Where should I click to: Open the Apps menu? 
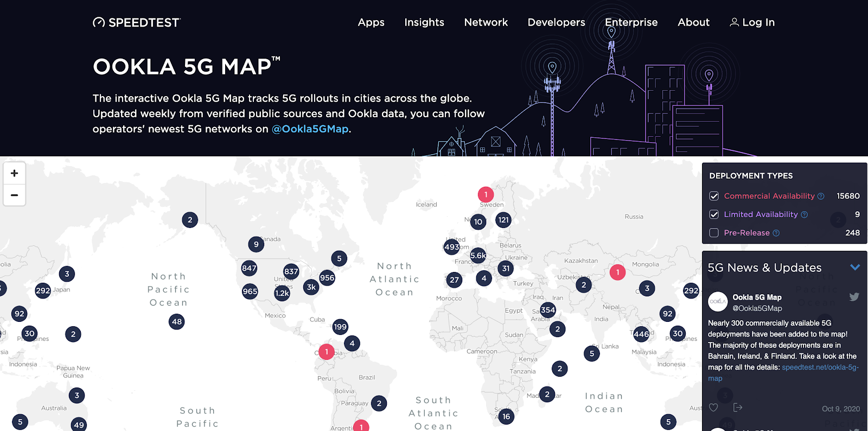[371, 22]
